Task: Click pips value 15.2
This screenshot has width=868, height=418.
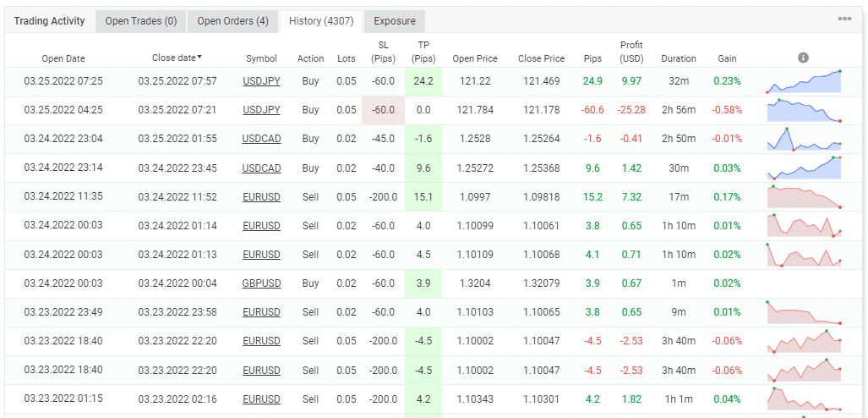Action: click(592, 196)
